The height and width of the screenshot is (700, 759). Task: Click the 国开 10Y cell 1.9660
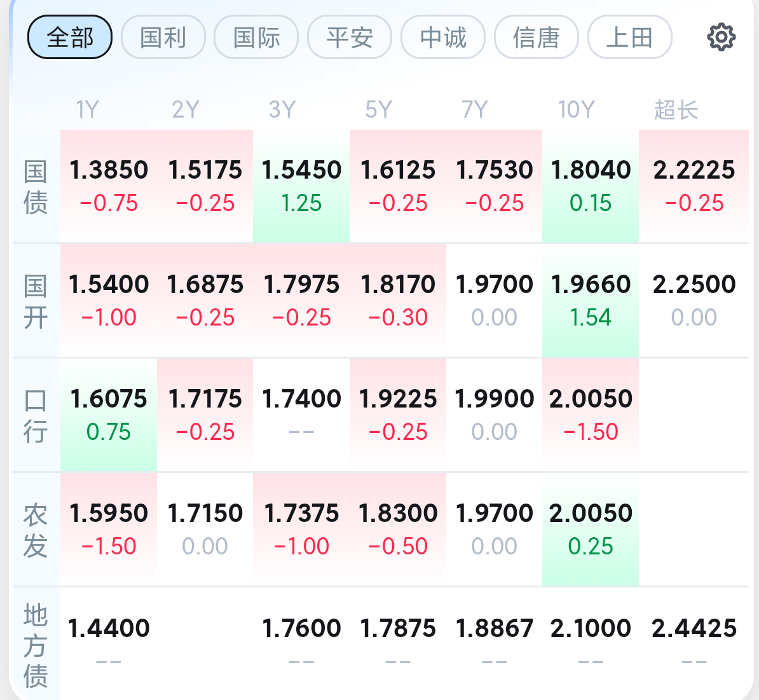pos(591,299)
